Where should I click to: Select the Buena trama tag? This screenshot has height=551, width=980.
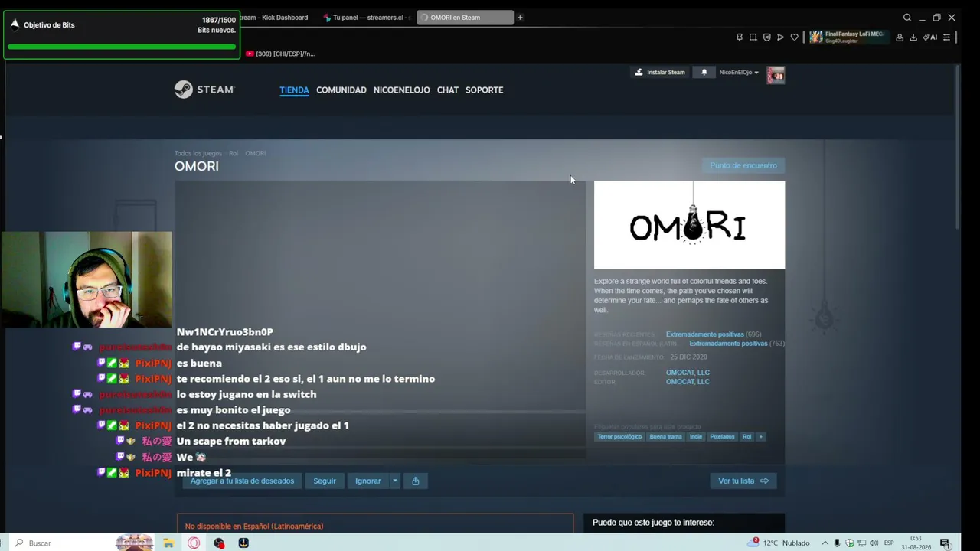point(665,437)
